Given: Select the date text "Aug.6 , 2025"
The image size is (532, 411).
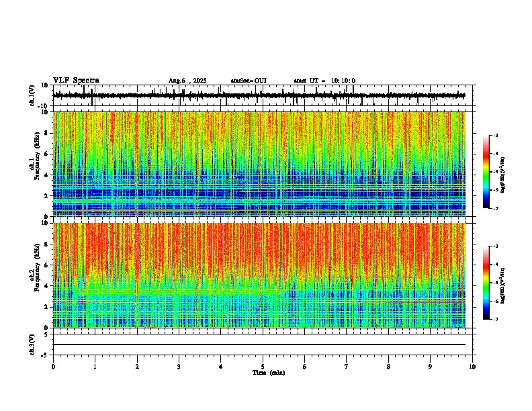Looking at the screenshot, I should (x=187, y=81).
